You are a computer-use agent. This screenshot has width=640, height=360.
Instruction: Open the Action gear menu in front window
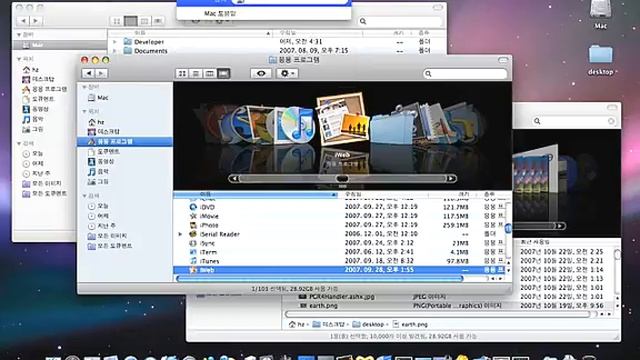pos(287,73)
